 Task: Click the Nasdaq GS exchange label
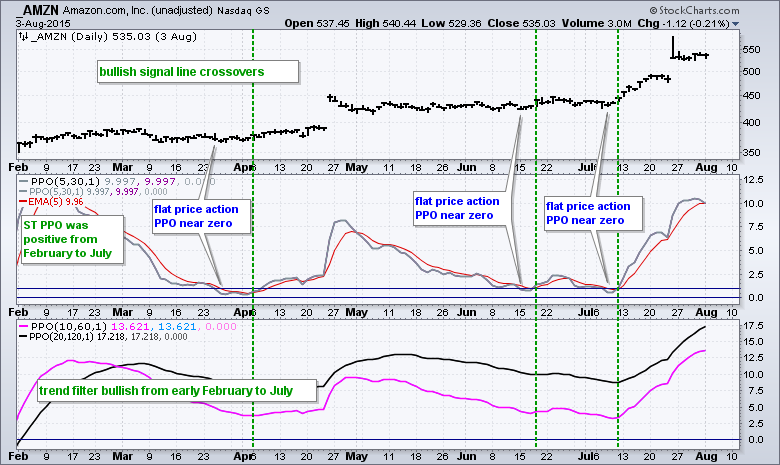[243, 11]
